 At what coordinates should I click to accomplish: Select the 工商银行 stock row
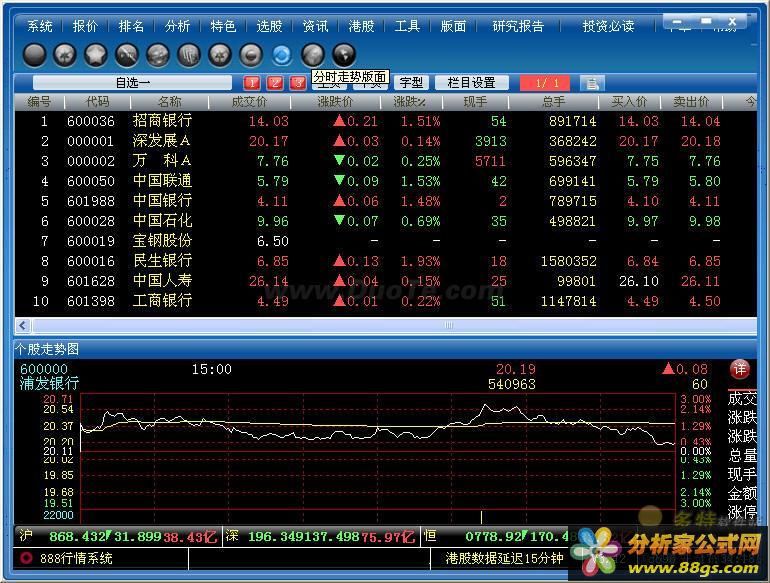385,301
